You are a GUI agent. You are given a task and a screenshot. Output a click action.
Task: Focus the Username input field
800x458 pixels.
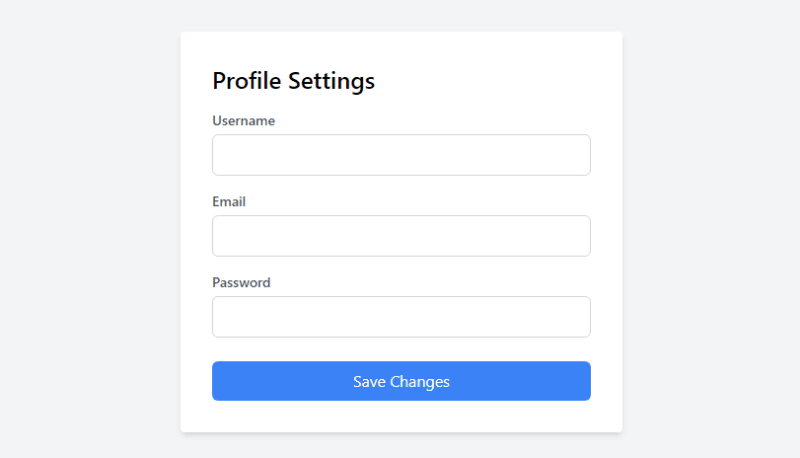point(401,155)
